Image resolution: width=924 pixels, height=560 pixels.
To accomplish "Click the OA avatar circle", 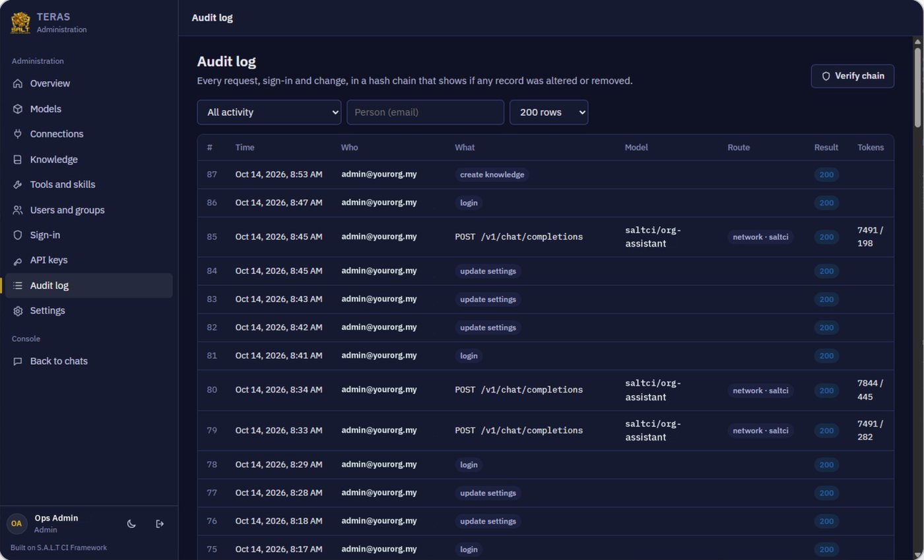I will [16, 524].
